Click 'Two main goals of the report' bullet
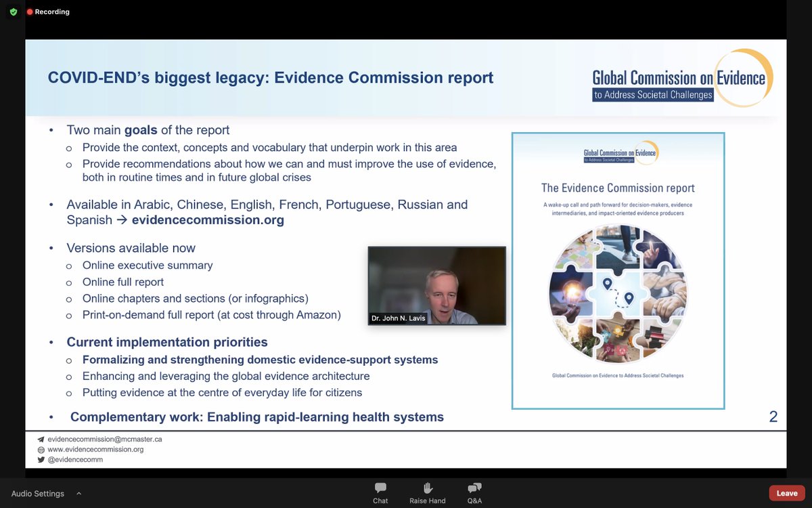This screenshot has height=508, width=812. tap(148, 130)
